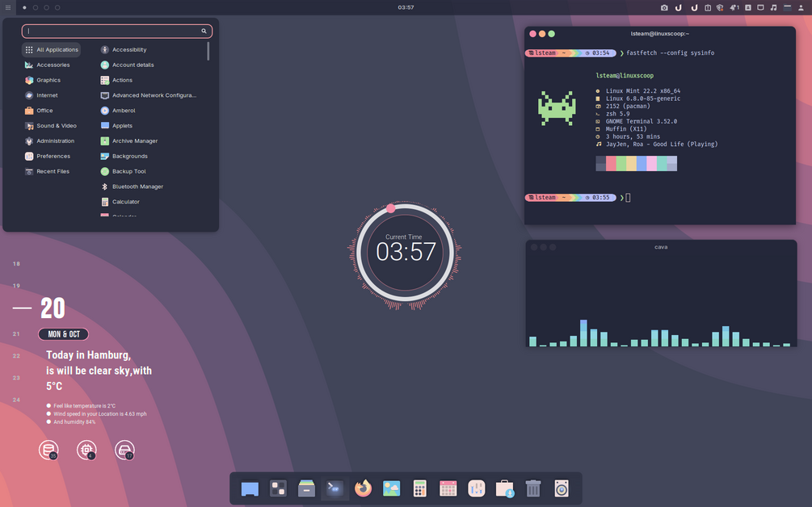Click the Current Time clock widget
Image resolution: width=812 pixels, height=507 pixels.
405,253
